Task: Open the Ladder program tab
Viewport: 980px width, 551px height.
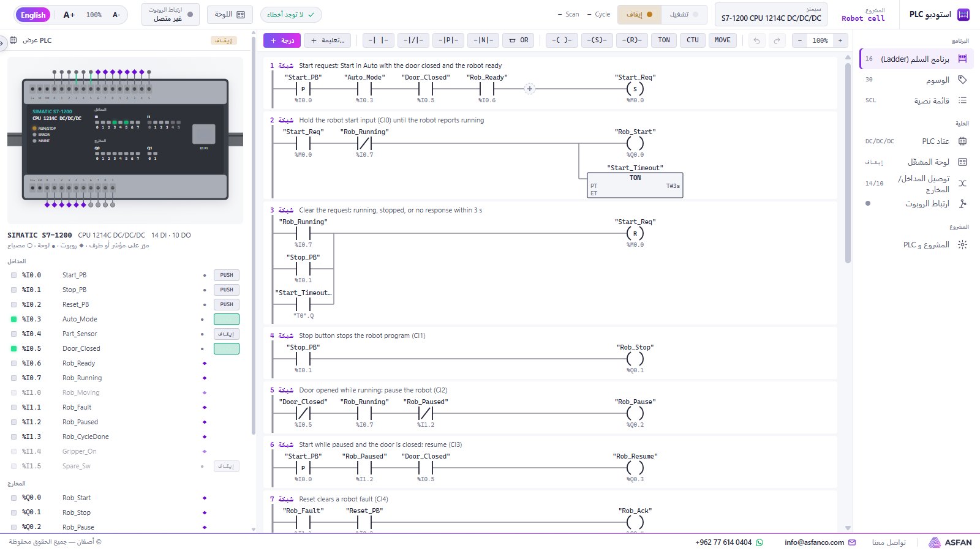Action: [916, 59]
